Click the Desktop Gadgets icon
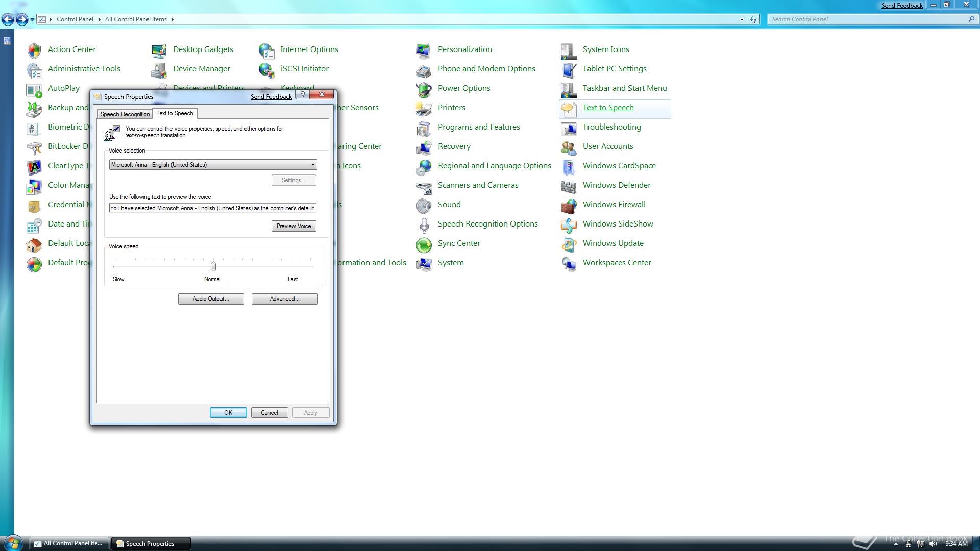Viewport: 980px width, 551px height. 159,51
